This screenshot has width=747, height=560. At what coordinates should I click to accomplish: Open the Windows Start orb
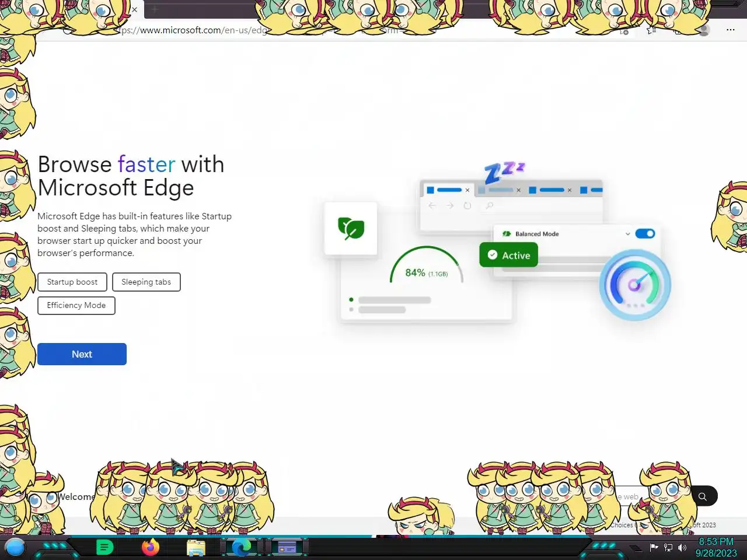tap(15, 547)
